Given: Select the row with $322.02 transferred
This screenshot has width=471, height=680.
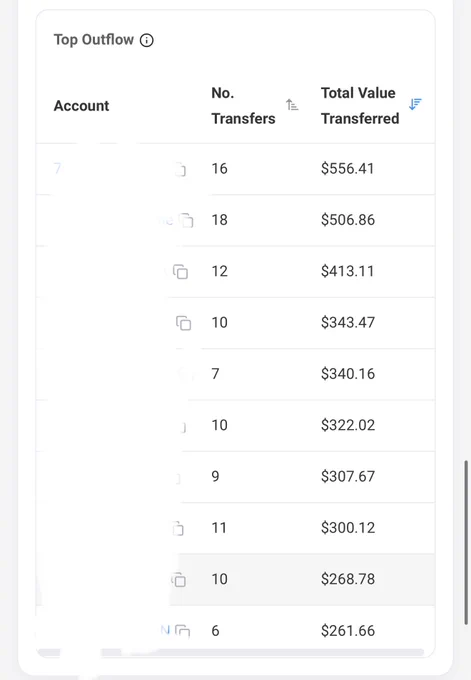Looking at the screenshot, I should point(236,425).
